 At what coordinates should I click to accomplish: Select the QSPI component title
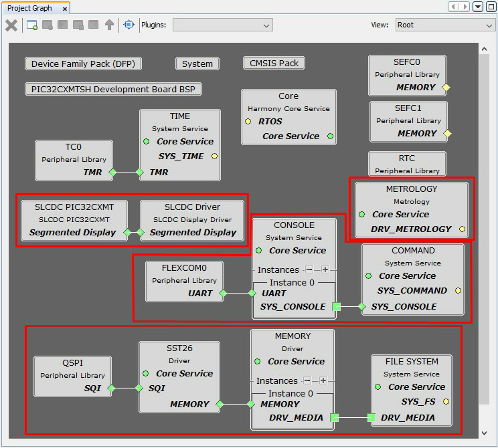tap(72, 363)
